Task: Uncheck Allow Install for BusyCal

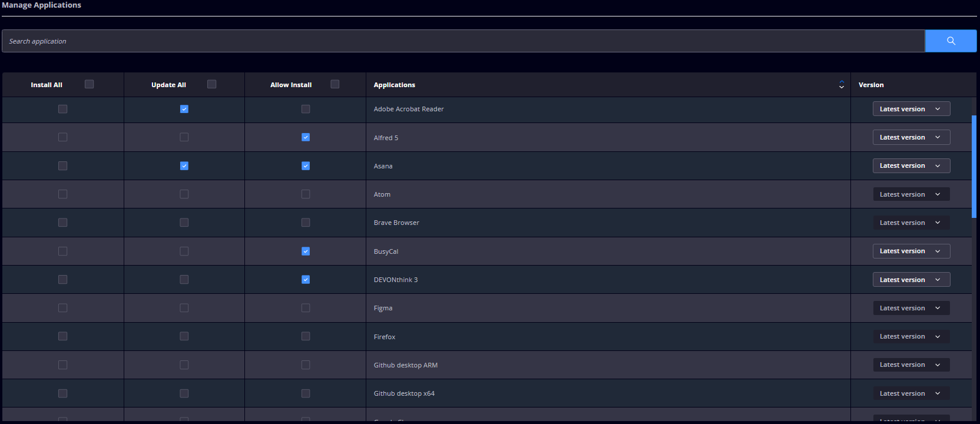Action: tap(306, 251)
